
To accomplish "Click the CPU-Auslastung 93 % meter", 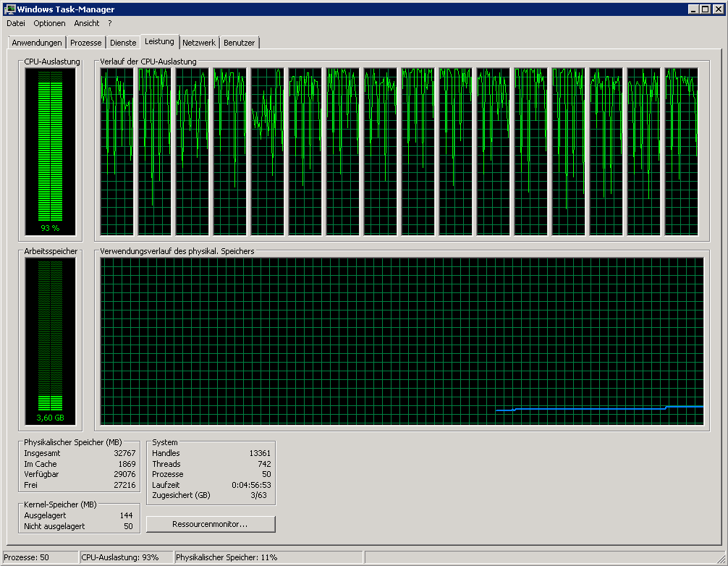I will tap(50, 152).
